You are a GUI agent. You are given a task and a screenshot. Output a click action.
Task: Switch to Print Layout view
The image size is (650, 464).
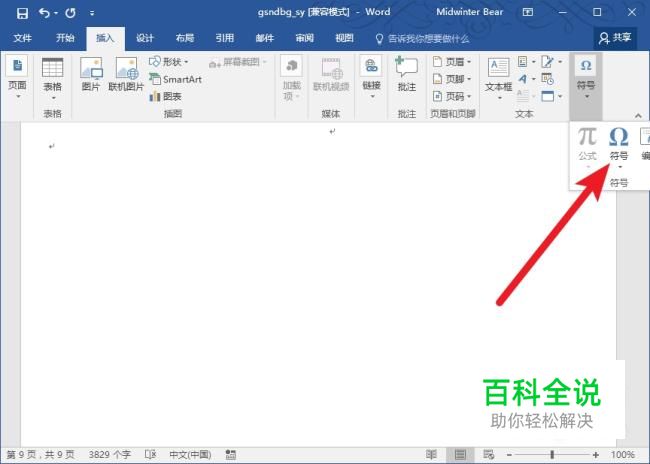point(460,455)
